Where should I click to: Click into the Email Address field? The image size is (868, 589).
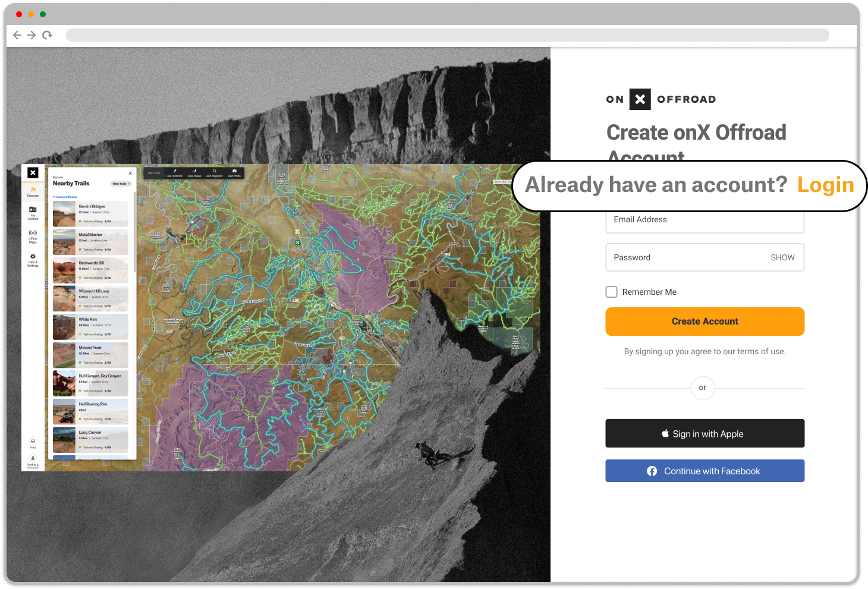click(705, 221)
